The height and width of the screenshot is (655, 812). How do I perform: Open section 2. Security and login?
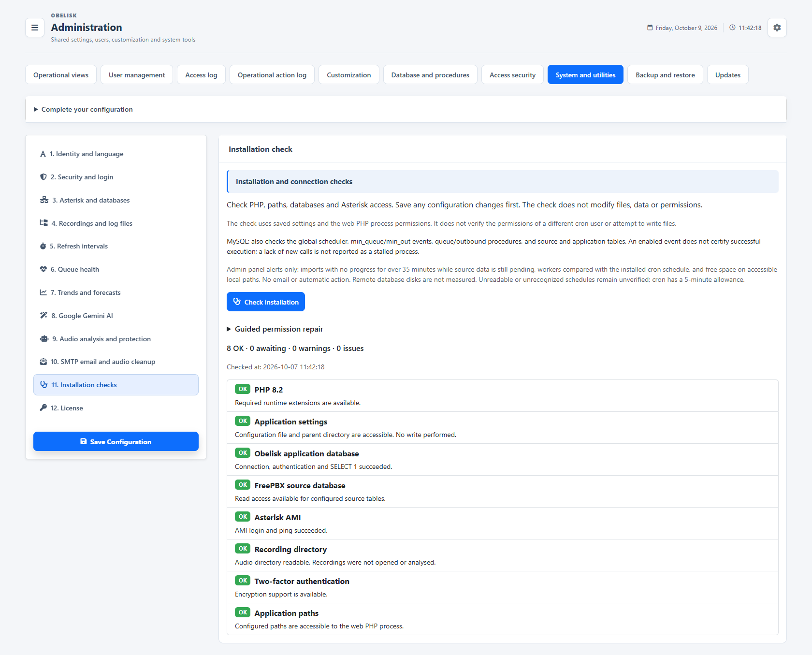click(x=116, y=177)
